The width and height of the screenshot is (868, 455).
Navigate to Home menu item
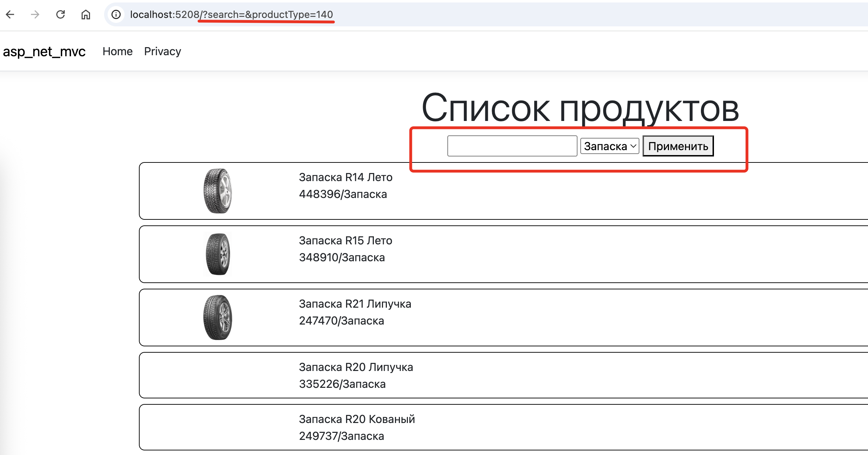pos(117,51)
